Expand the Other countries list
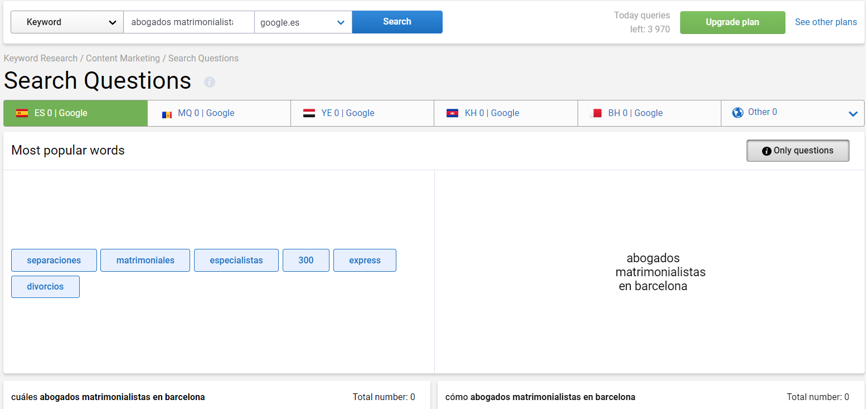Screen dimensions: 868x409 [852, 113]
